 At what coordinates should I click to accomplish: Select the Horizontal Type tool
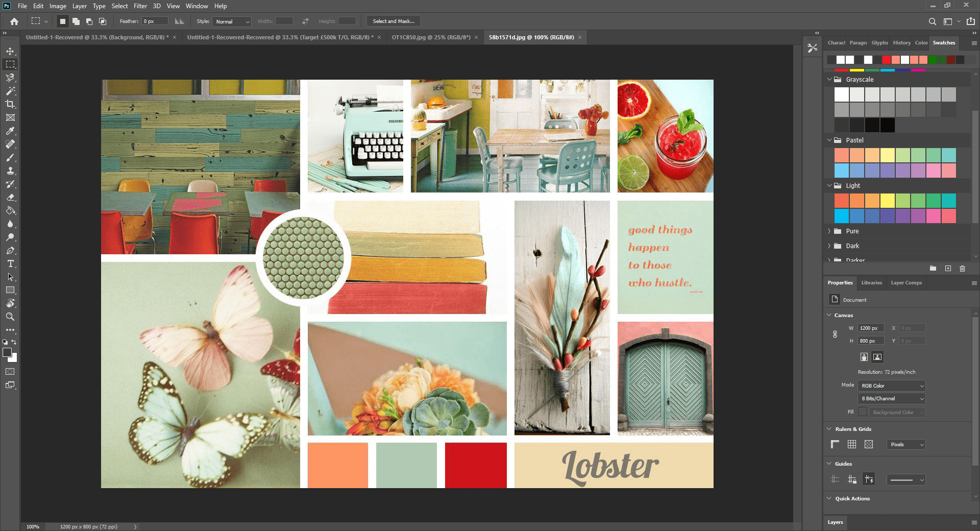[10, 264]
